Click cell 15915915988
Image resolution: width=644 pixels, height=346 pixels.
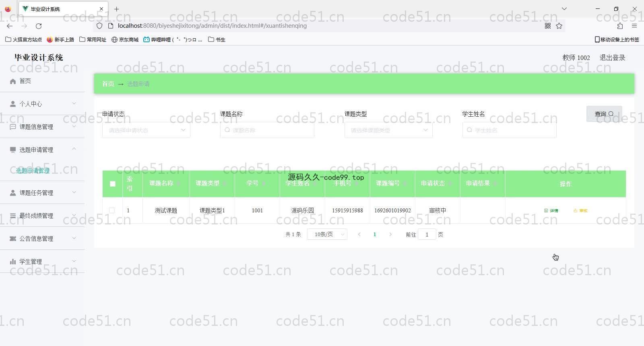(x=347, y=210)
